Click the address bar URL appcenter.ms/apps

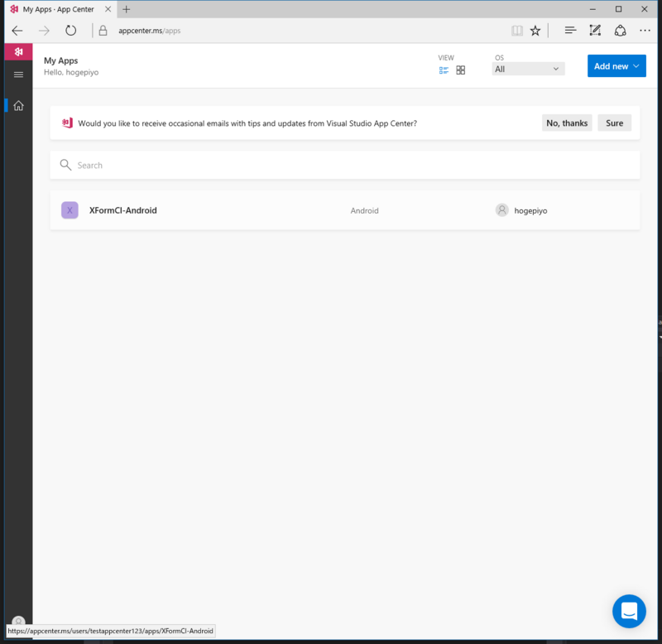[x=150, y=31]
